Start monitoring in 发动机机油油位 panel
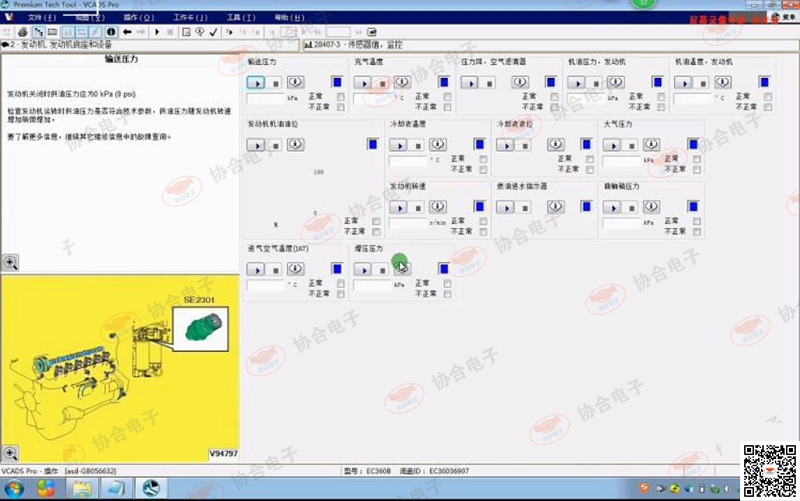Screen dimensions: 800x501 pyautogui.click(x=256, y=145)
